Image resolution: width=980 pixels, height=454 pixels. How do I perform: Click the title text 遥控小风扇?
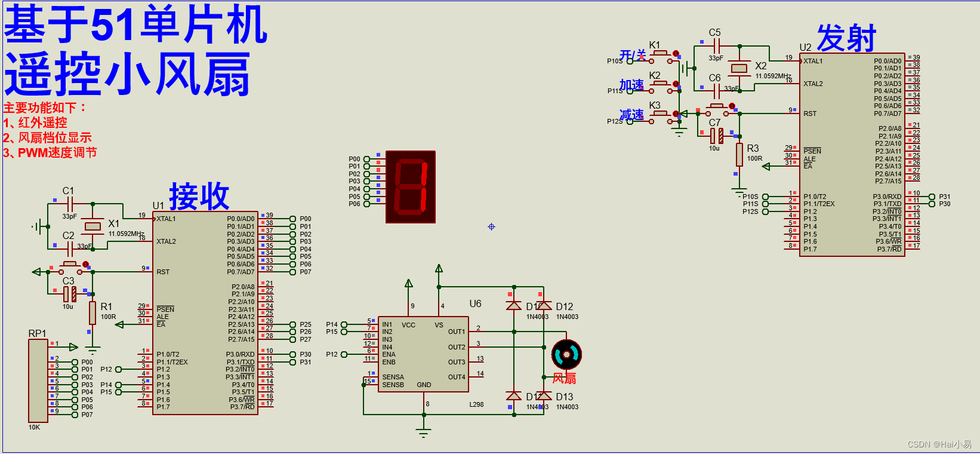[x=127, y=74]
